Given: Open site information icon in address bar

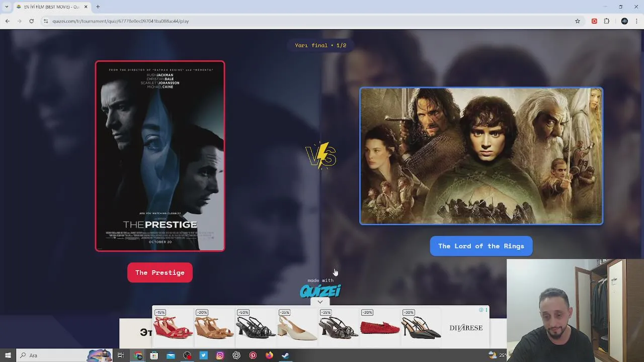Looking at the screenshot, I should (x=46, y=21).
